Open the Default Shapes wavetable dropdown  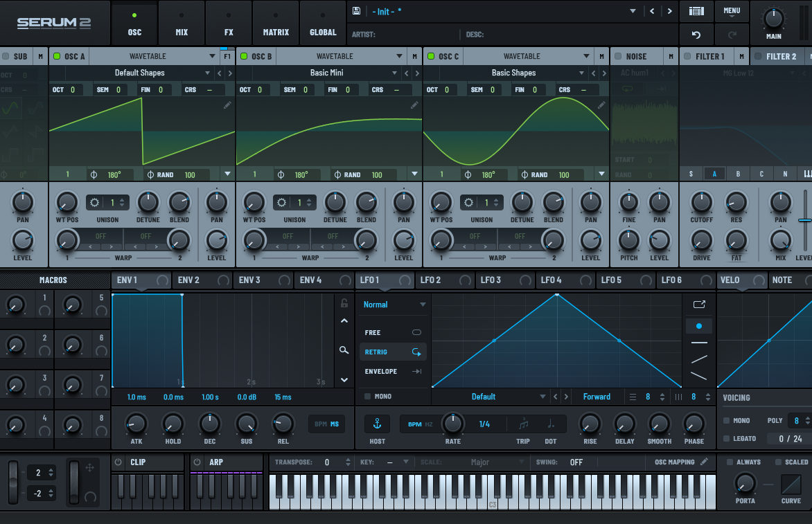[x=207, y=73]
